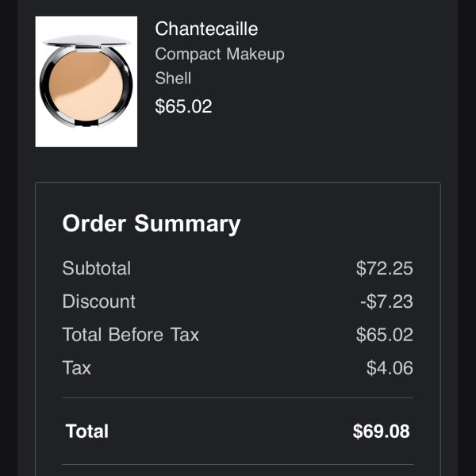The image size is (476, 476).
Task: Click the $69.08 order total
Action: click(x=381, y=432)
